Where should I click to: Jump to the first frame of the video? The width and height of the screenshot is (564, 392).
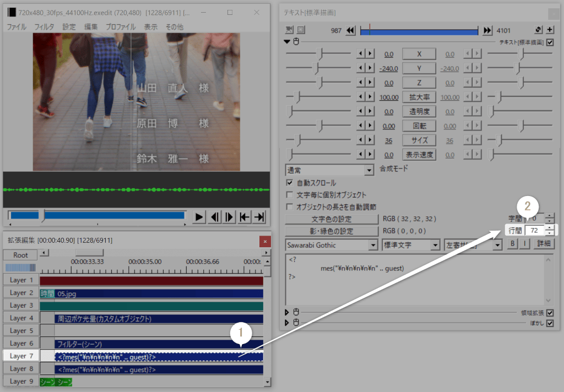point(244,217)
